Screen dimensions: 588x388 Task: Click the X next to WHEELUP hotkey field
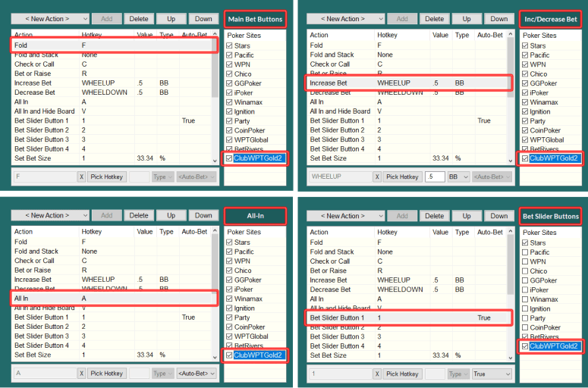point(377,177)
